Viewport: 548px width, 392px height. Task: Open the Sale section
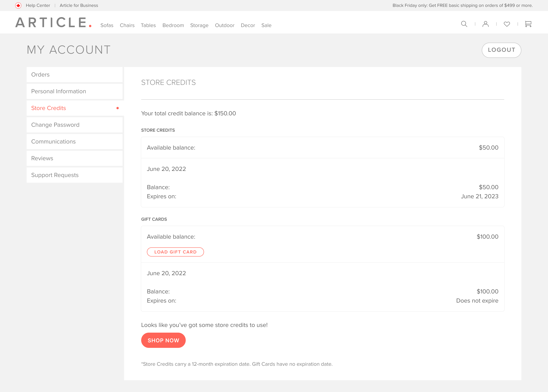coord(266,25)
